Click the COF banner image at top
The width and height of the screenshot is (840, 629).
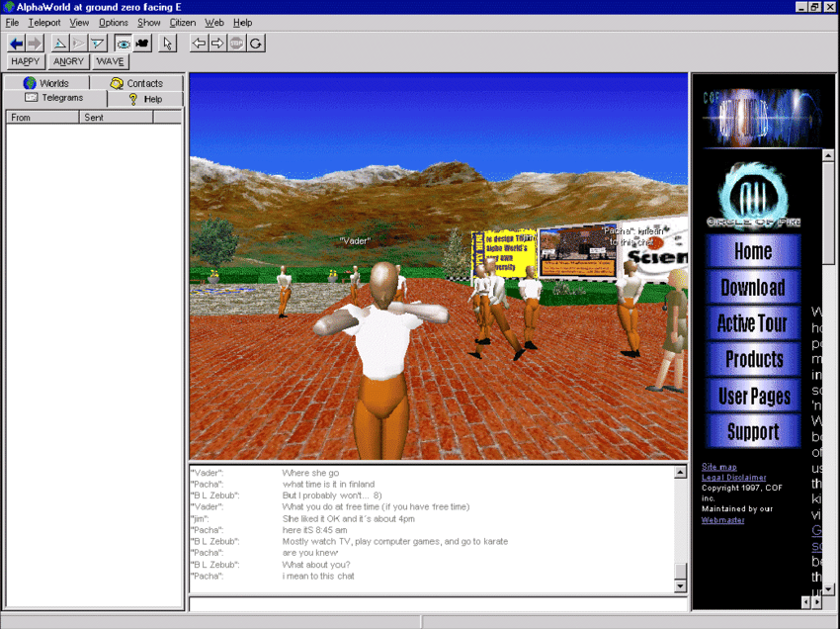pyautogui.click(x=762, y=117)
